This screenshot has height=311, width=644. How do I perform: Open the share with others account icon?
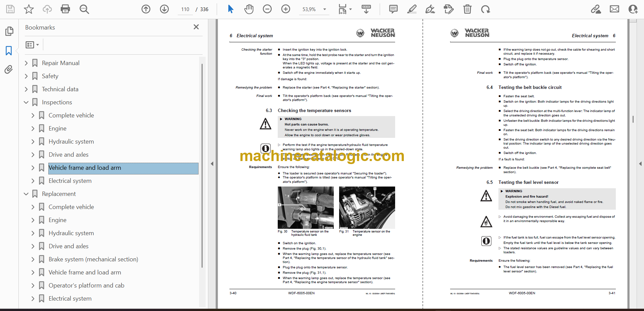pyautogui.click(x=633, y=9)
